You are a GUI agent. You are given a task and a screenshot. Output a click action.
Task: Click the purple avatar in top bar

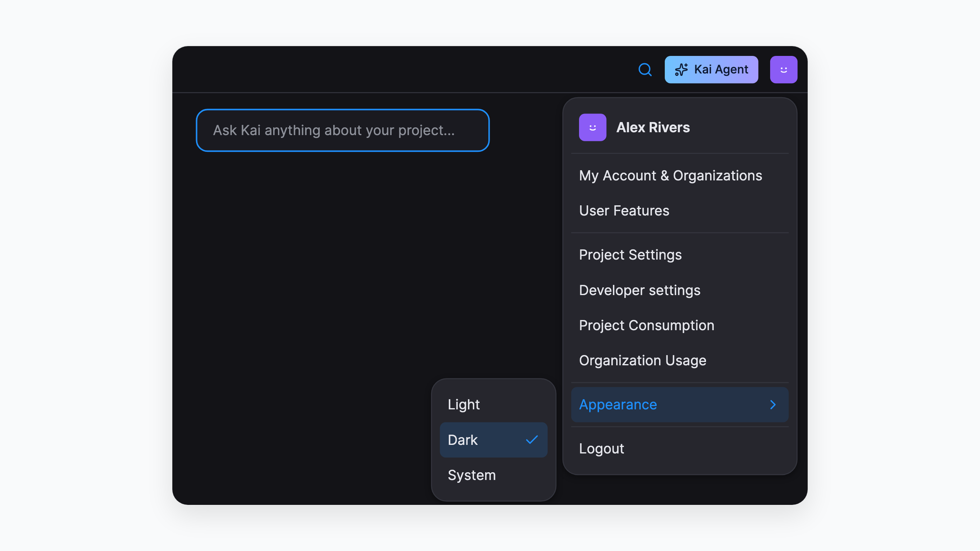coord(784,70)
